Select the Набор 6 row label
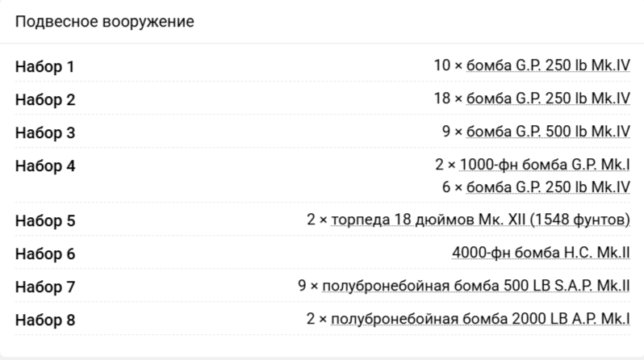Viewport: 644px width, 360px height. [x=44, y=254]
